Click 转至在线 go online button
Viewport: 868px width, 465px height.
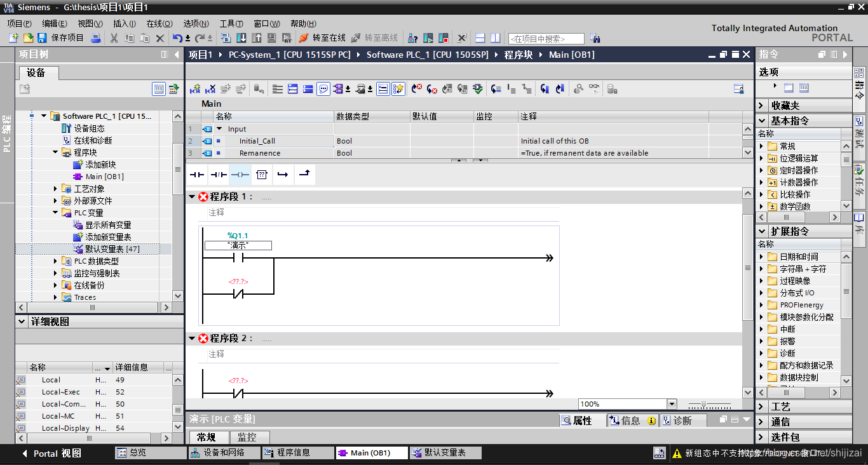point(322,38)
